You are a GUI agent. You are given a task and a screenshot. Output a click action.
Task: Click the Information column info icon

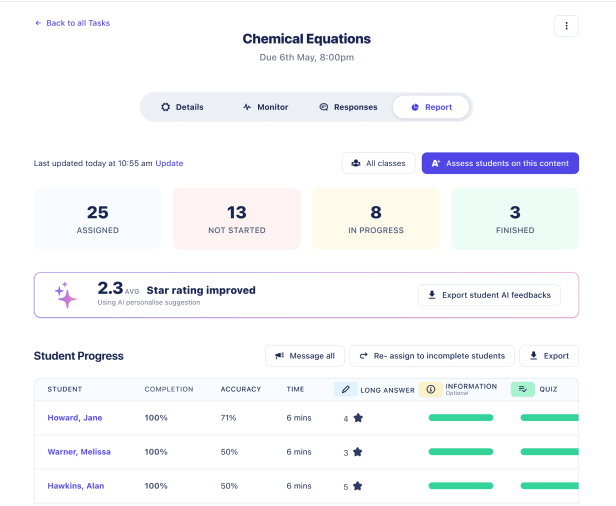point(430,389)
